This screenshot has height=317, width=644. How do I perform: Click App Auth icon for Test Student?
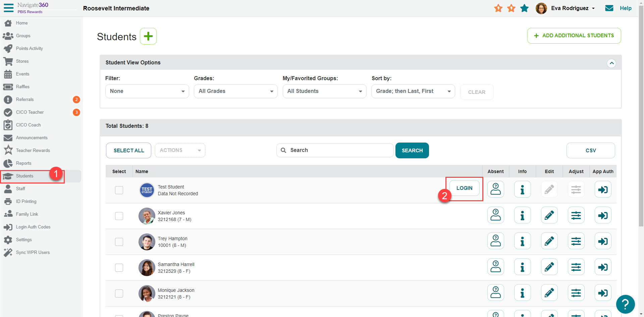coord(603,190)
